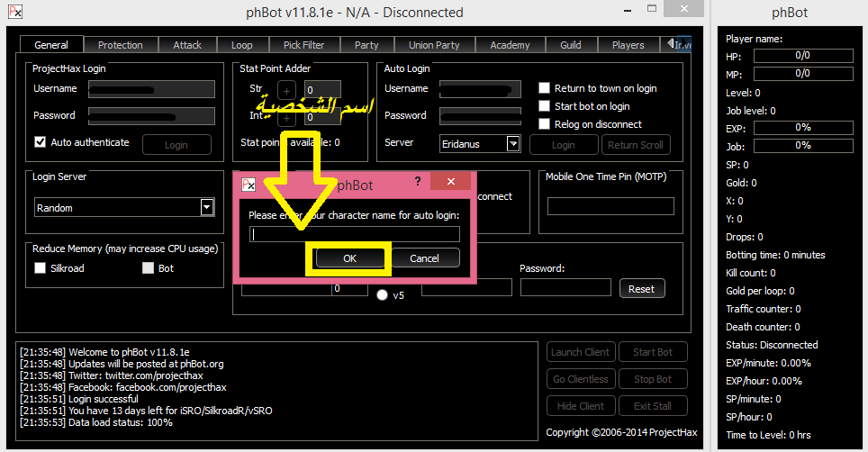Enable Relog on disconnect
The image size is (868, 452).
click(544, 124)
